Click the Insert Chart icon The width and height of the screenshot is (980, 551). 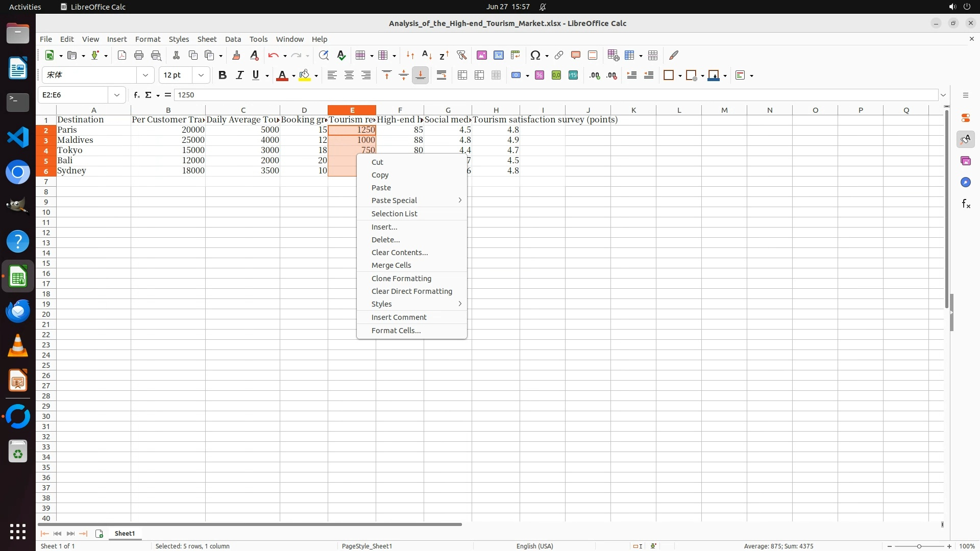point(498,55)
